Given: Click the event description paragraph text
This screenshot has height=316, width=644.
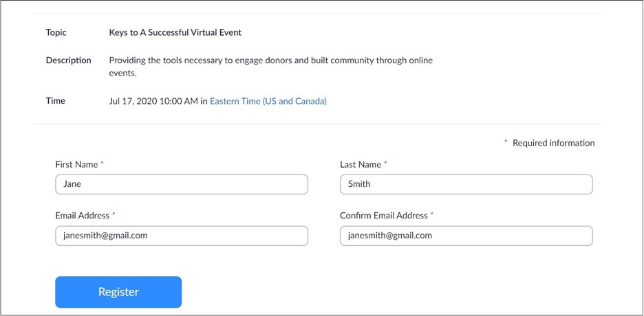Looking at the screenshot, I should click(270, 67).
